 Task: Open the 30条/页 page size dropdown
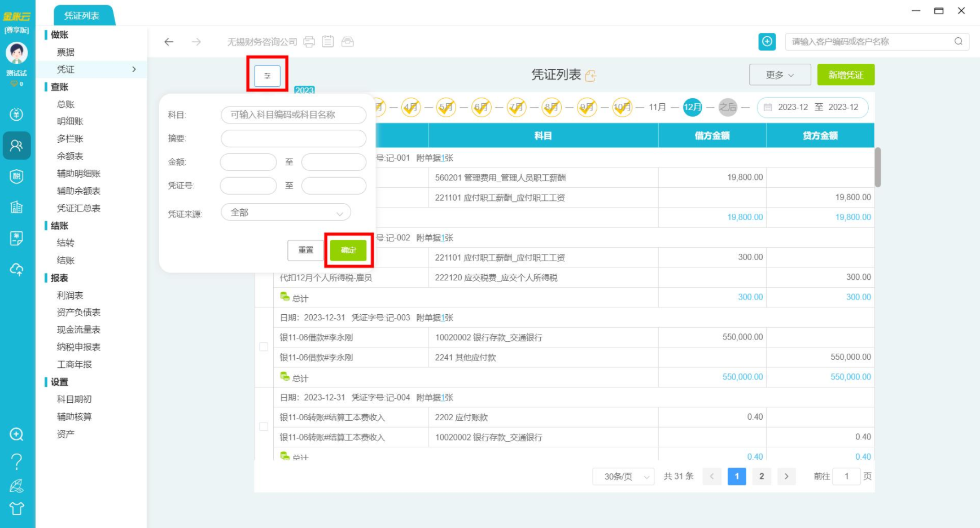coord(623,477)
